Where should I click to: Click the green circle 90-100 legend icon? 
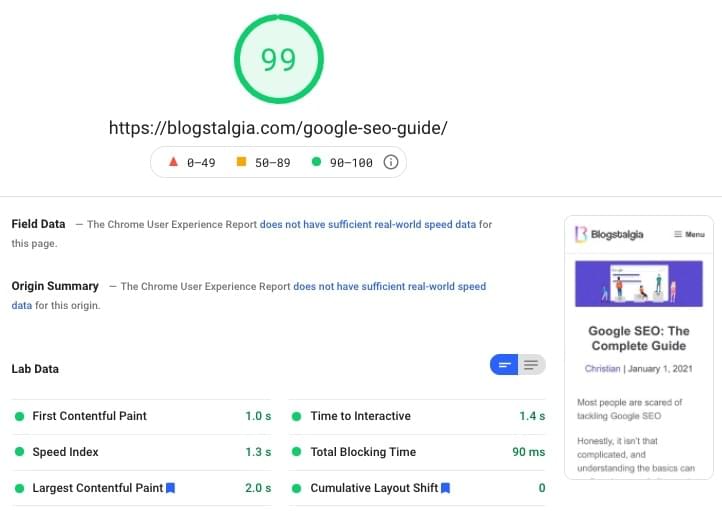coord(317,162)
